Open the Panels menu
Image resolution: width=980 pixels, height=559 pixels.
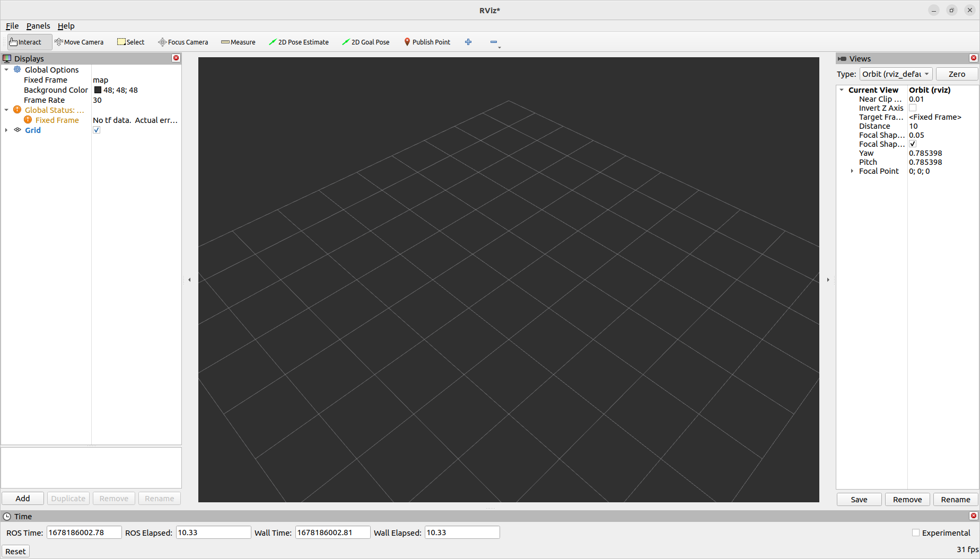(38, 26)
